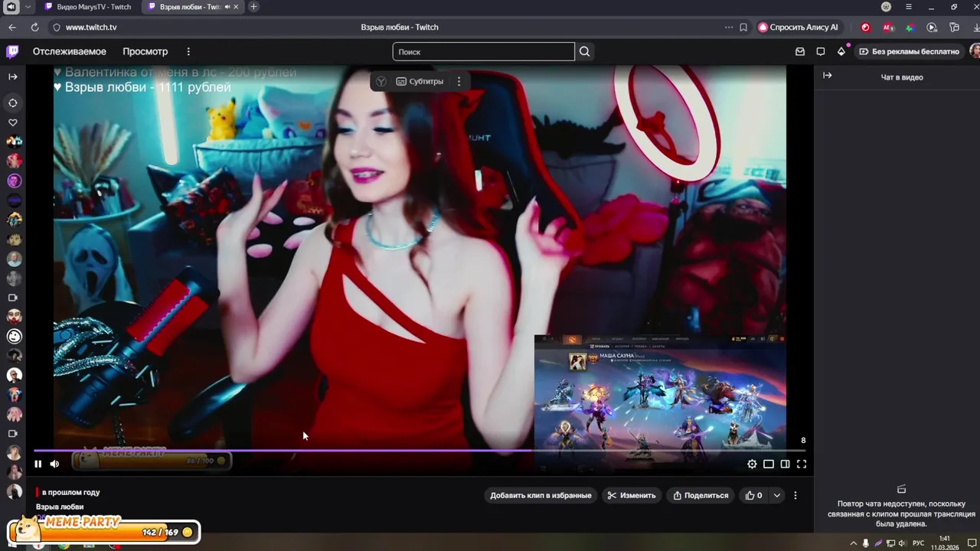Open Twitch inbox notifications icon
Viewport: 980px width, 551px height.
[800, 51]
